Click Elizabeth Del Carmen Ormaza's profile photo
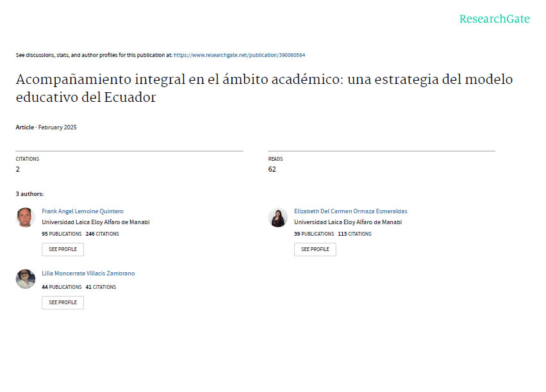 277,218
